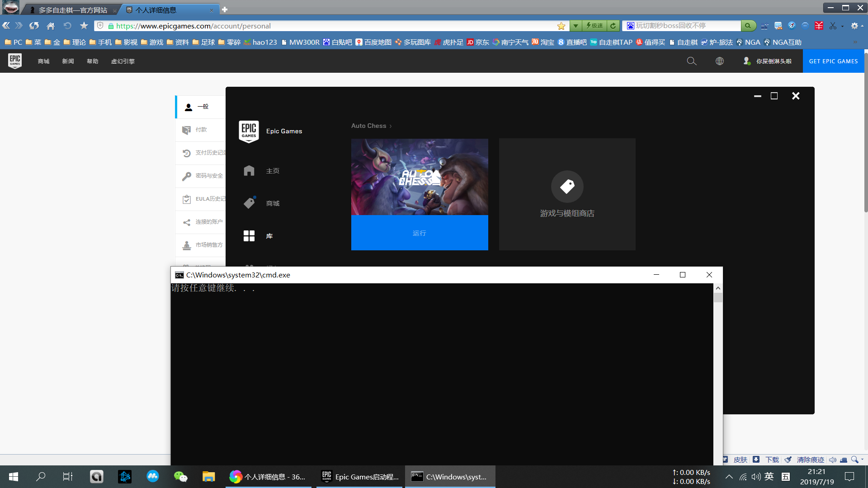
Task: Switch to the 多多自走棋 browser tab
Action: pyautogui.click(x=72, y=10)
